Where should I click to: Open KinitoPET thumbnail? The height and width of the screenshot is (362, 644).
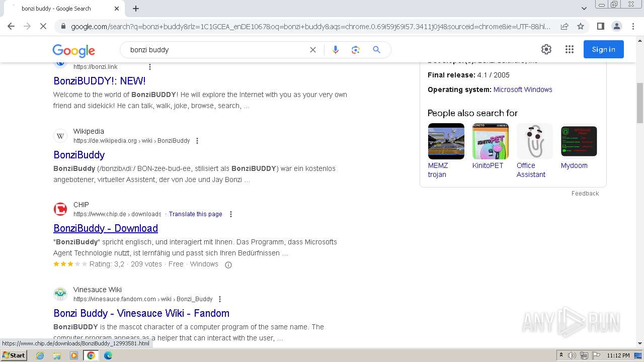(x=490, y=141)
